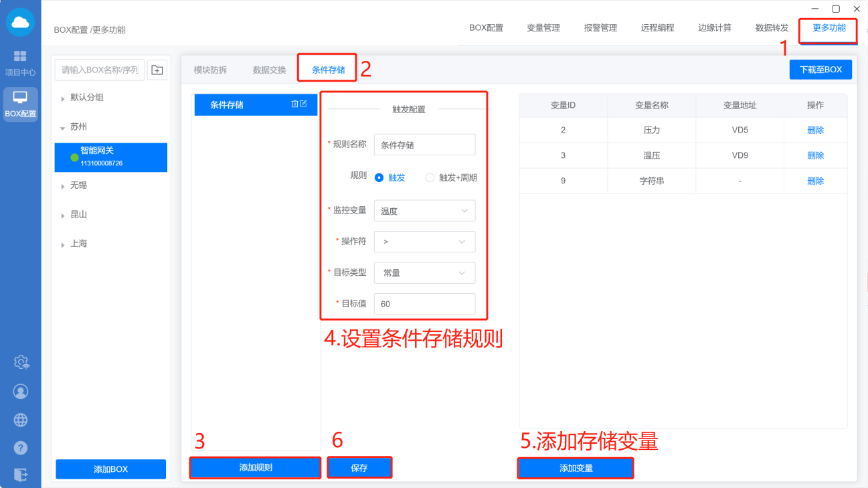The image size is (868, 488).
Task: Open network settings gear icon
Action: point(21,362)
